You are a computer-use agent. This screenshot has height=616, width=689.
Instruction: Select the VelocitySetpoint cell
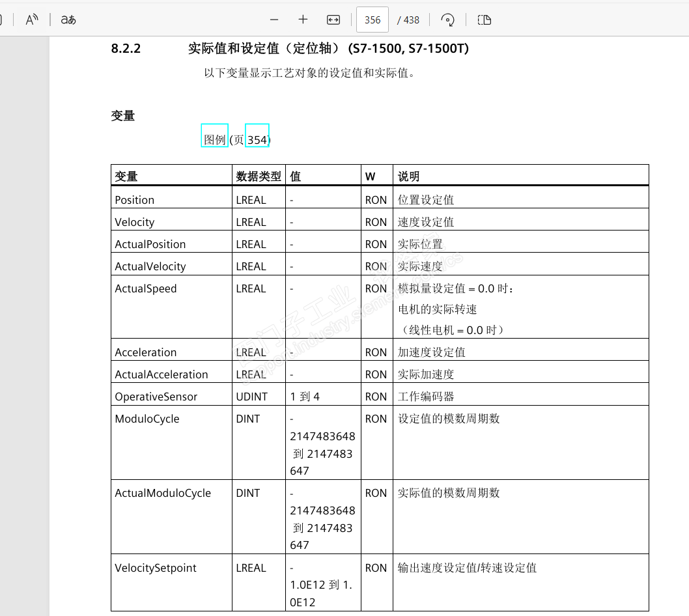click(171, 583)
